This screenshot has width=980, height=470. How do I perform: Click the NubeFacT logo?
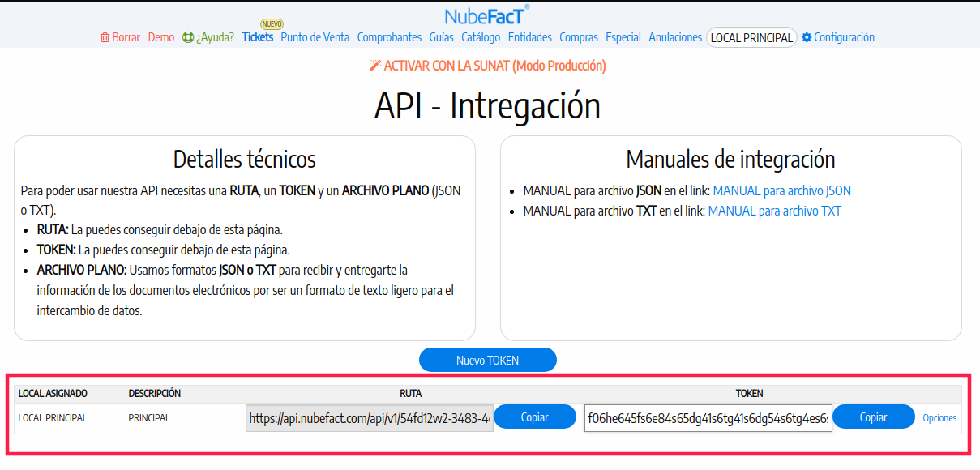coord(487,15)
